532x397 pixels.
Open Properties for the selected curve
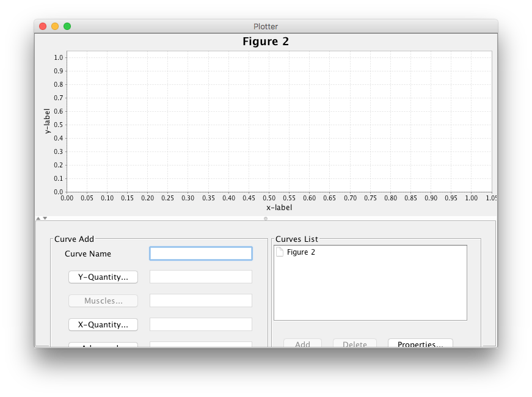(420, 343)
